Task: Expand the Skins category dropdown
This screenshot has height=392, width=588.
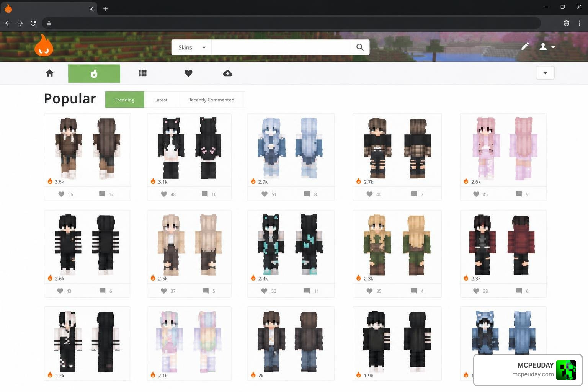Action: tap(191, 47)
